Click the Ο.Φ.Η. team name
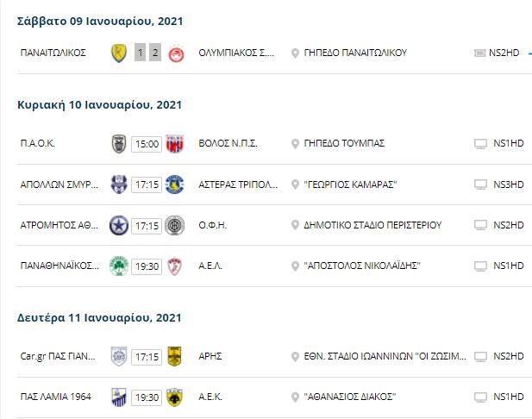This screenshot has width=532, height=419. 212,225
